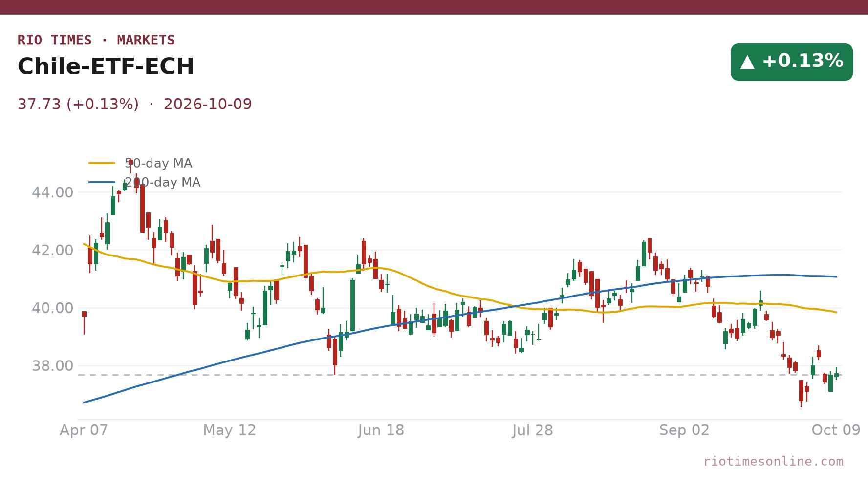This screenshot has height=488, width=868.
Task: Click the Oct 09 x-axis date
Action: pos(836,430)
